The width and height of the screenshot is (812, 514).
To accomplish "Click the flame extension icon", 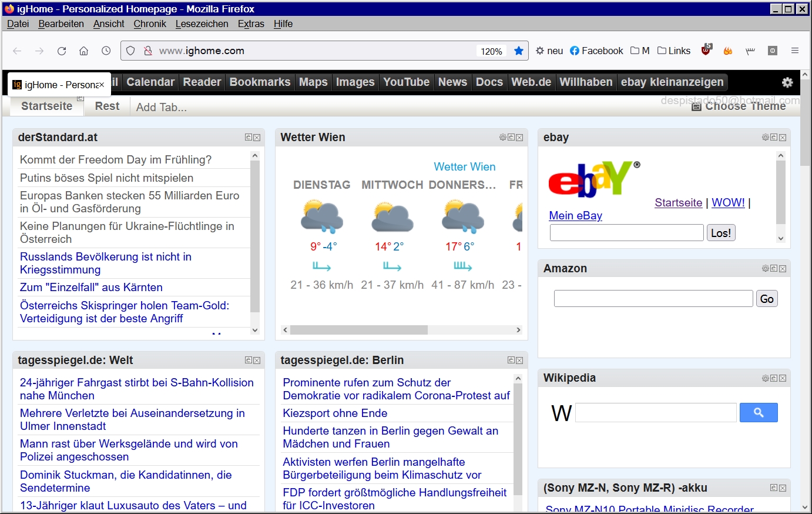I will [x=728, y=51].
